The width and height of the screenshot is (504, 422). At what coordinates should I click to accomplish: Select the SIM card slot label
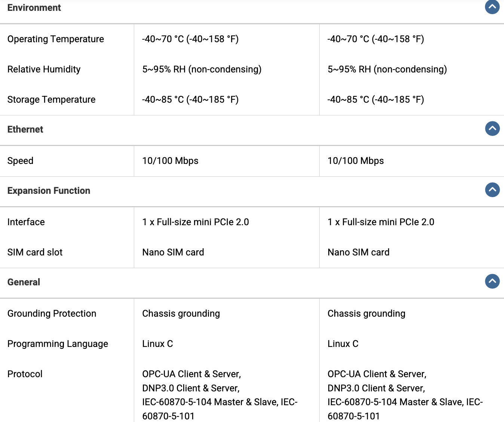tap(35, 252)
